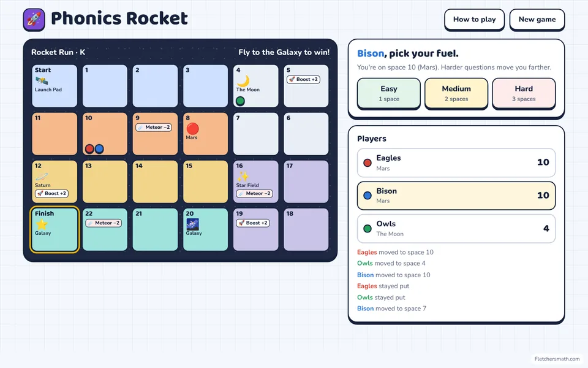This screenshot has width=588, height=368.
Task: Choose Medium fuel for 2 spaces
Action: click(456, 93)
